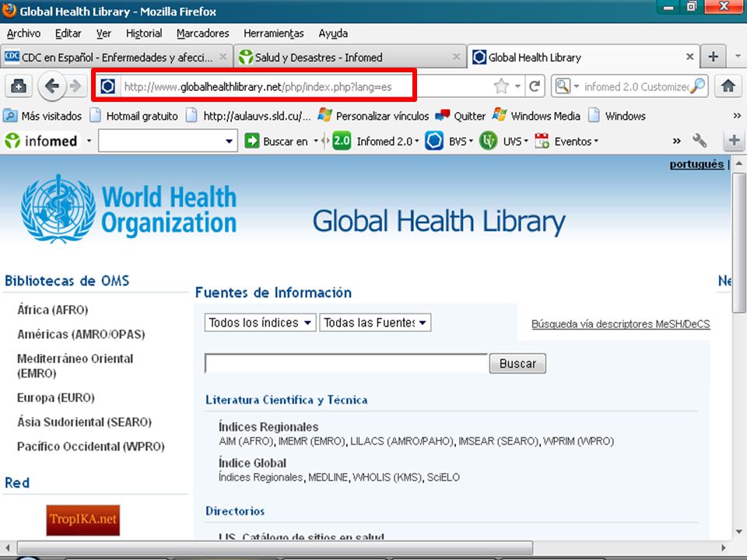Click the URL address field
The image size is (747, 560).
click(305, 86)
